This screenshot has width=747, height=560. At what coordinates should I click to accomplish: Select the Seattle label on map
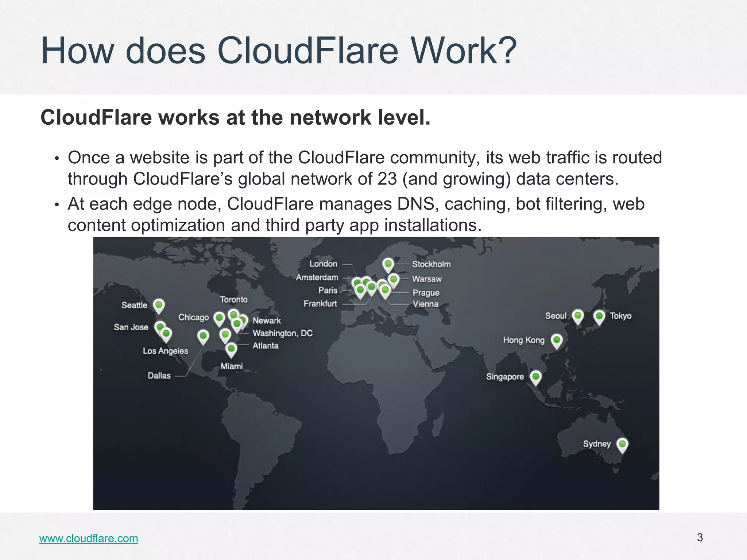click(x=134, y=305)
